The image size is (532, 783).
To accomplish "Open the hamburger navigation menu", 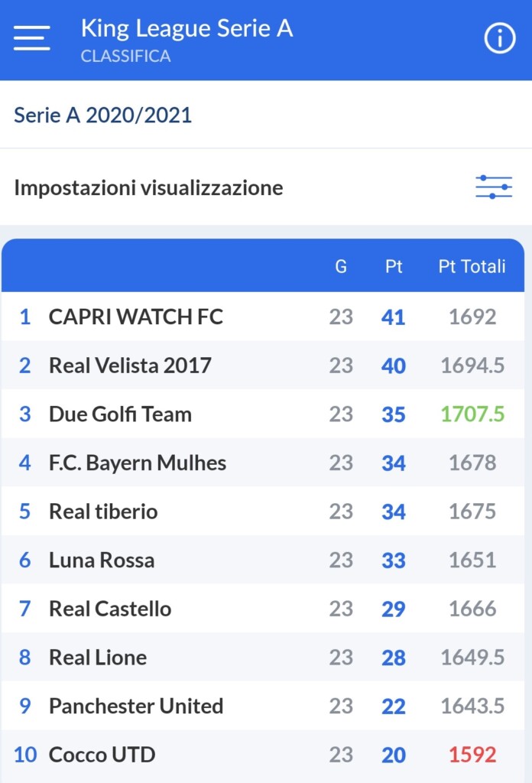I will click(31, 37).
